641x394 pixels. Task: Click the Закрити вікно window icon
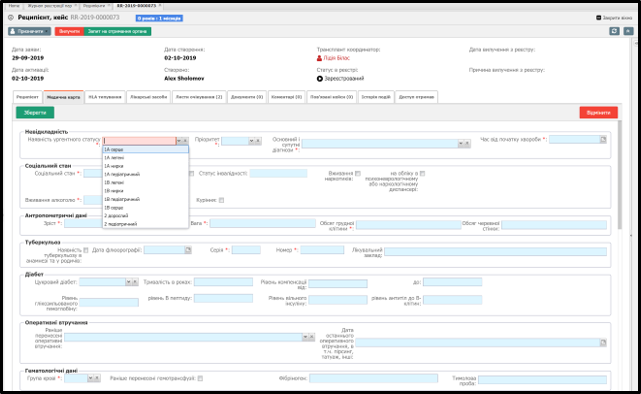[x=598, y=18]
